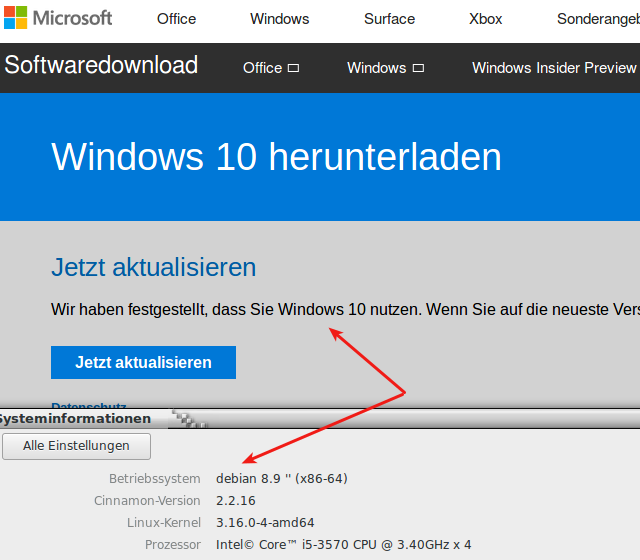The height and width of the screenshot is (560, 640).
Task: Click the Systeminformationen window title
Action: [x=75, y=418]
